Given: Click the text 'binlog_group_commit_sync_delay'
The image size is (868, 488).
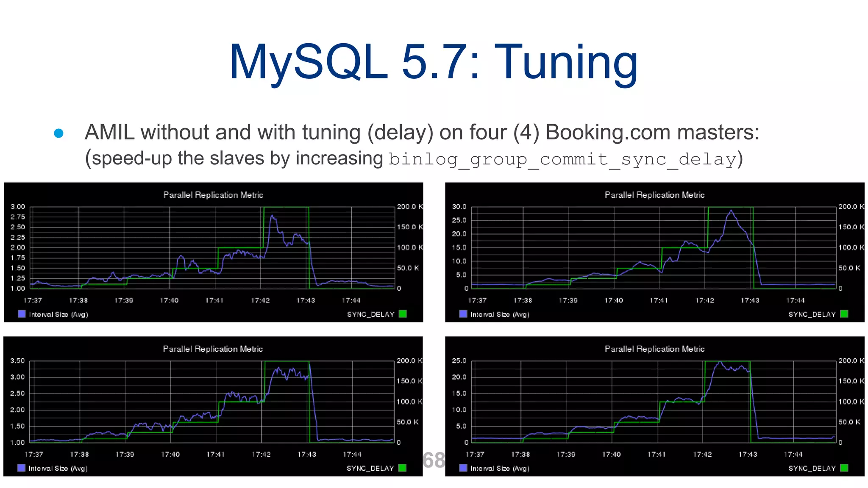Looking at the screenshot, I should pyautogui.click(x=562, y=159).
